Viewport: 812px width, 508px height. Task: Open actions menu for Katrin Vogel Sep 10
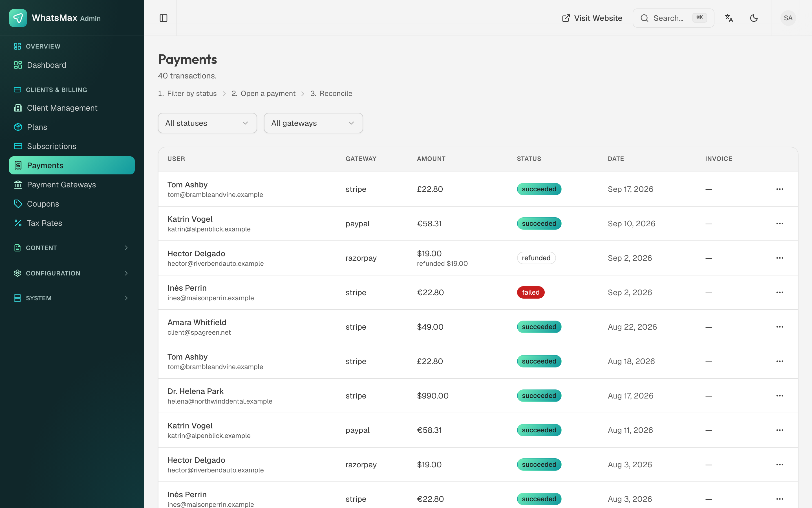pos(780,224)
